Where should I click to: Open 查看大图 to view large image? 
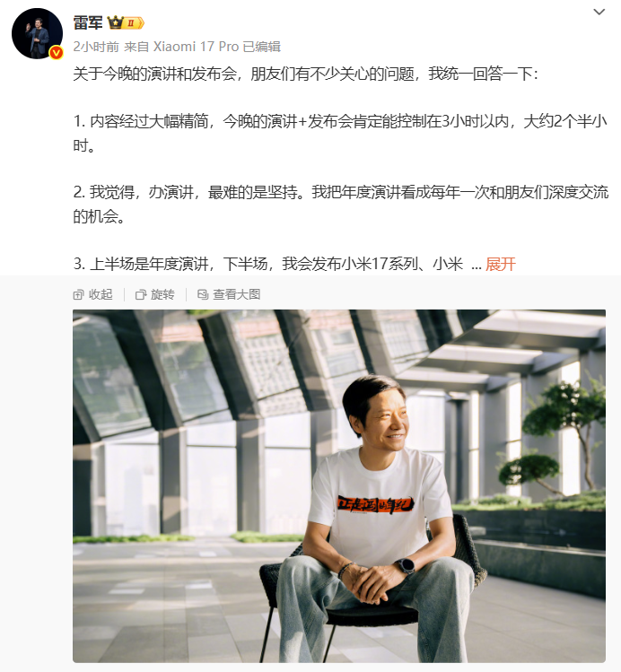237,294
